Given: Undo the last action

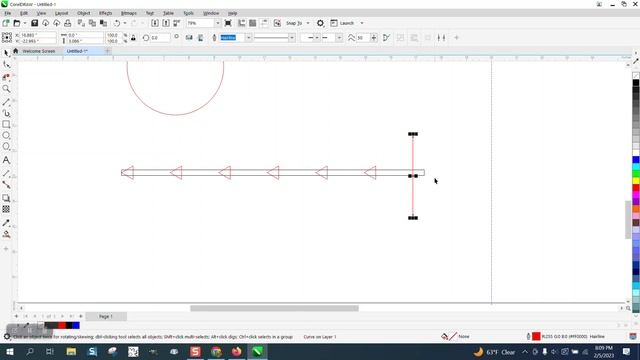Looking at the screenshot, I should click(117, 23).
